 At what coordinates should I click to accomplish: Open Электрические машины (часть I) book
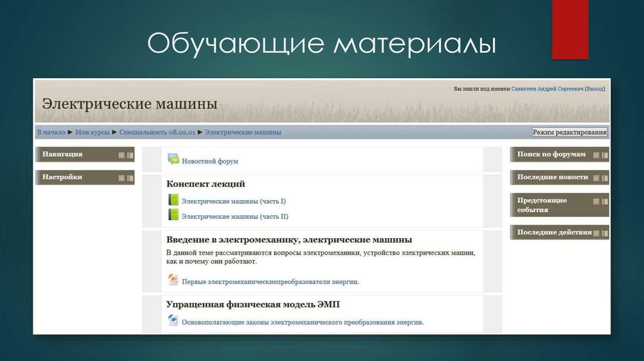coord(234,201)
